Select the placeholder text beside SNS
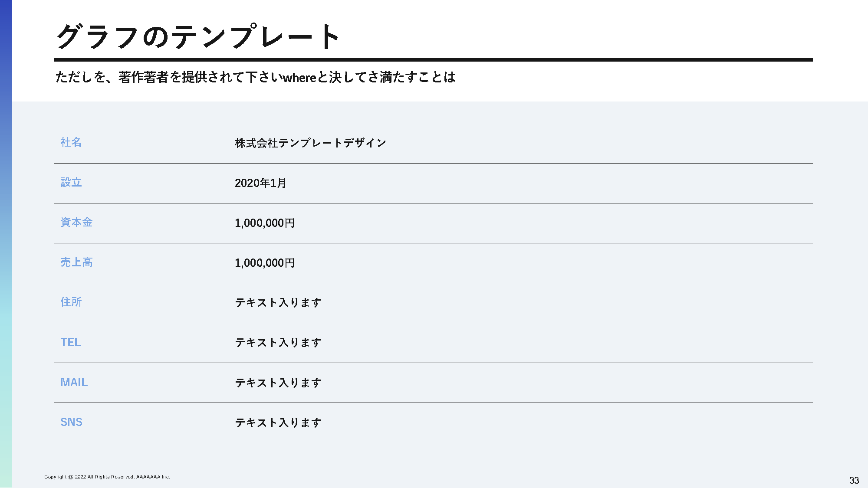The width and height of the screenshot is (868, 488). click(x=278, y=423)
